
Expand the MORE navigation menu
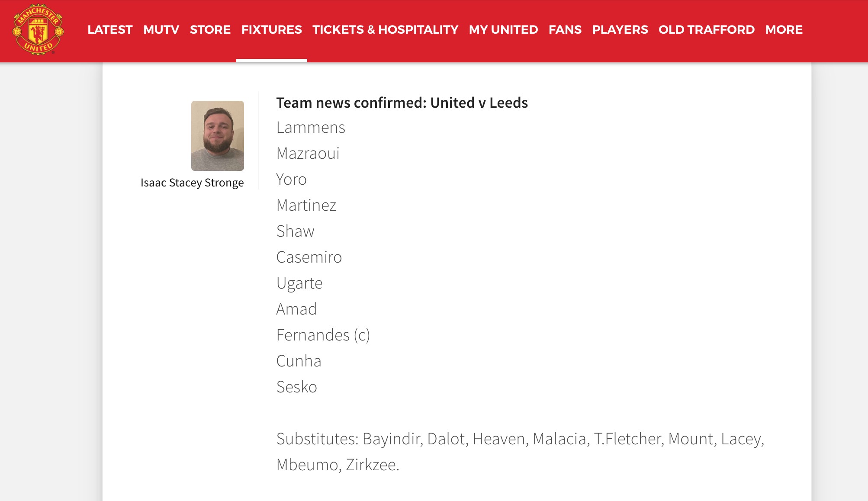pos(784,29)
